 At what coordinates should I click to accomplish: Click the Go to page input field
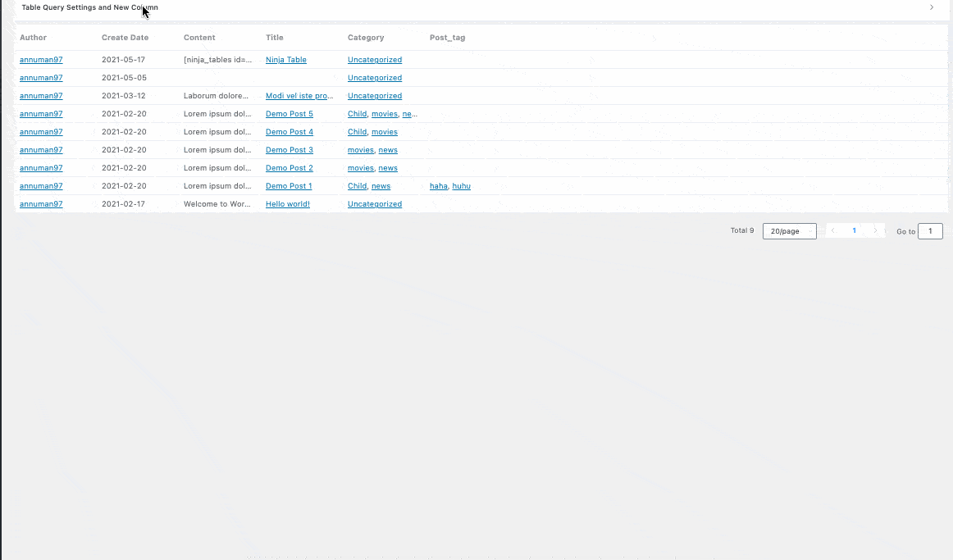930,231
